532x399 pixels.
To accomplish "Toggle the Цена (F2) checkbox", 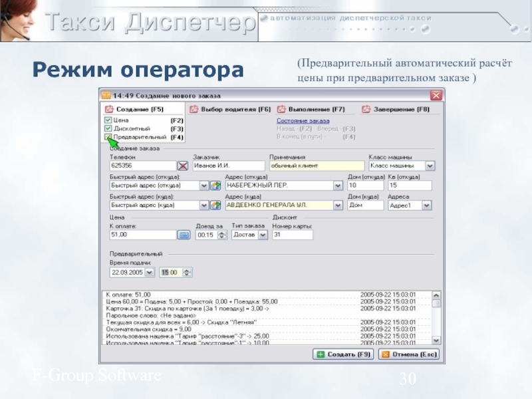I will (x=108, y=120).
